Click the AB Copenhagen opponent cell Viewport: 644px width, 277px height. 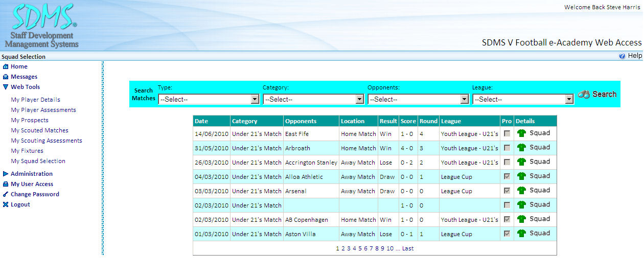click(x=311, y=220)
